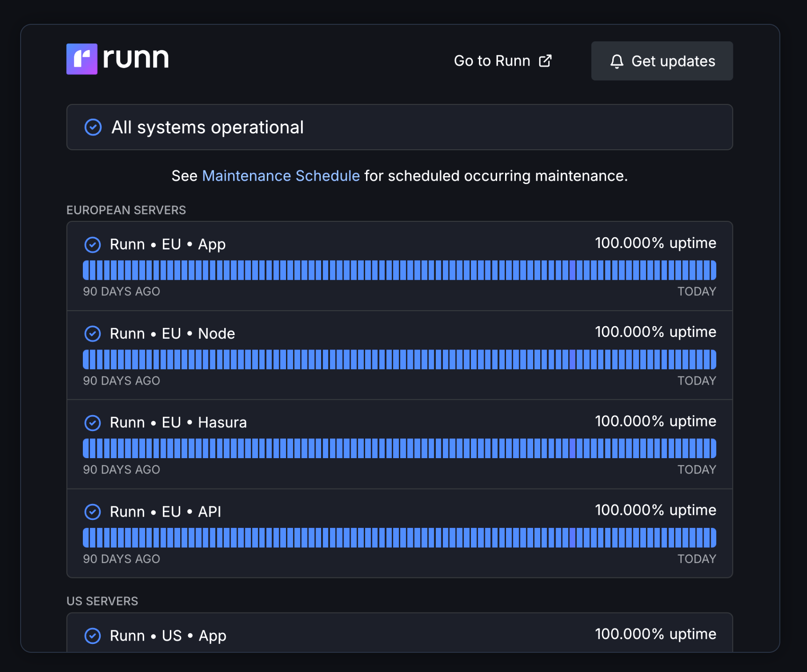The height and width of the screenshot is (672, 807).
Task: Click the Runn purple logo icon
Action: click(82, 59)
